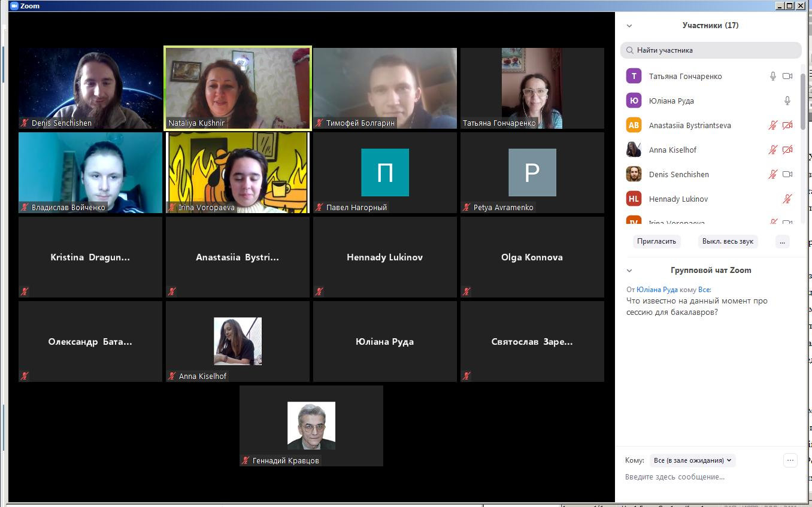
Task: Click Все recipient link in chat message
Action: click(704, 290)
